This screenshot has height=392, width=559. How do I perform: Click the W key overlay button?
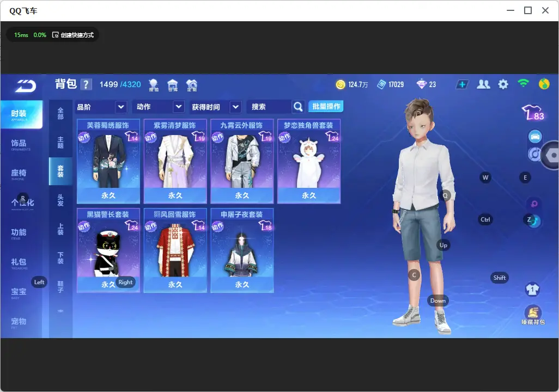485,177
